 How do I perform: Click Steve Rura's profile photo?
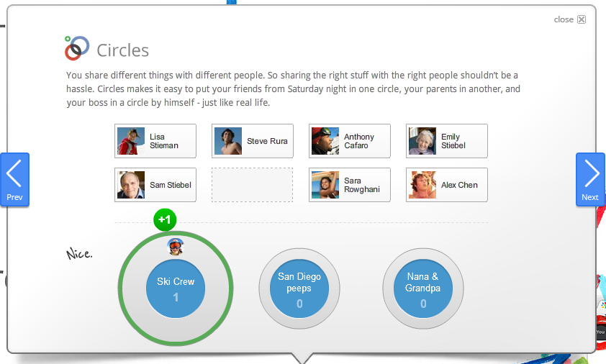(x=228, y=141)
